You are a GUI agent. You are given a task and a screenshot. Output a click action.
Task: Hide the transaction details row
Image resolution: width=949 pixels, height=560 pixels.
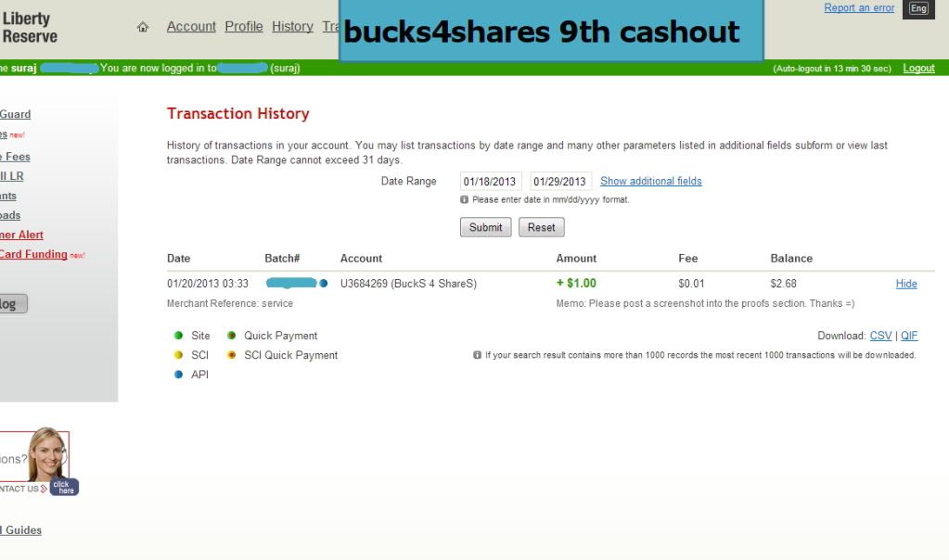[x=906, y=284]
